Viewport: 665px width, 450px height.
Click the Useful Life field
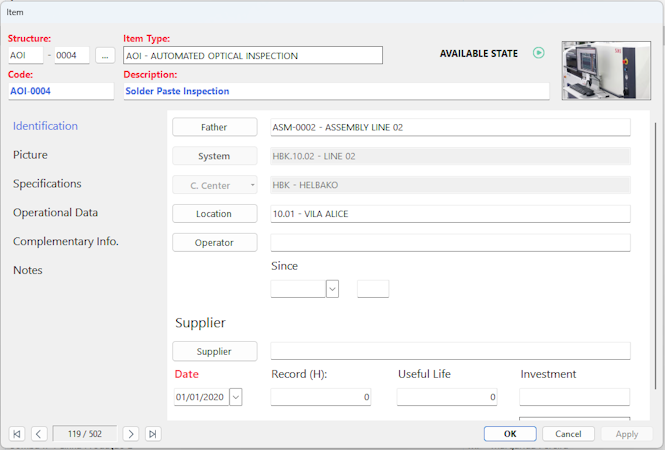pos(447,397)
